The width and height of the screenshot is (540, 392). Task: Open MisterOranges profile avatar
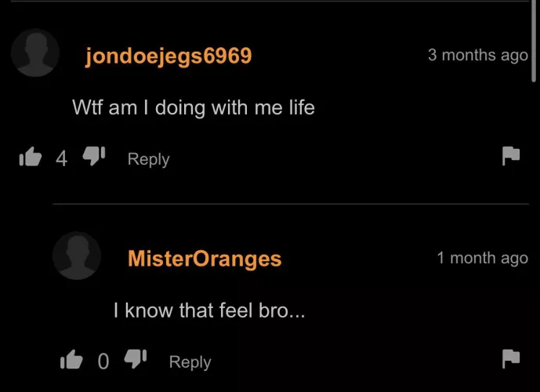[77, 256]
